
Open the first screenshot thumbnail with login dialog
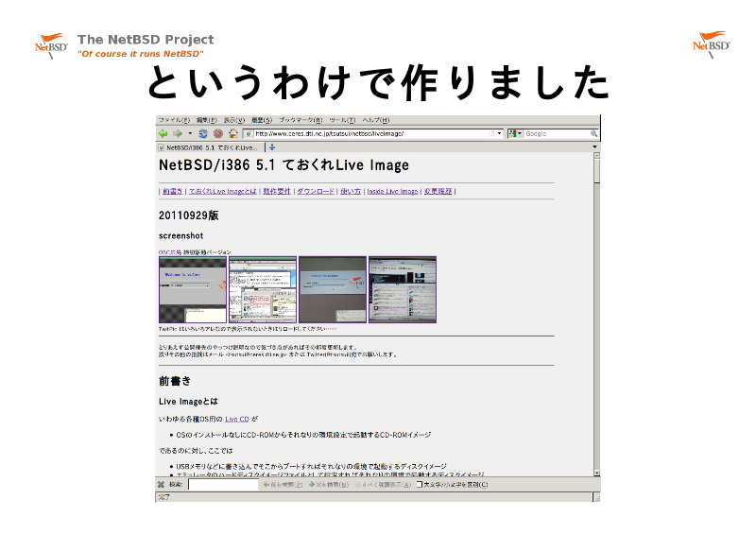point(193,289)
